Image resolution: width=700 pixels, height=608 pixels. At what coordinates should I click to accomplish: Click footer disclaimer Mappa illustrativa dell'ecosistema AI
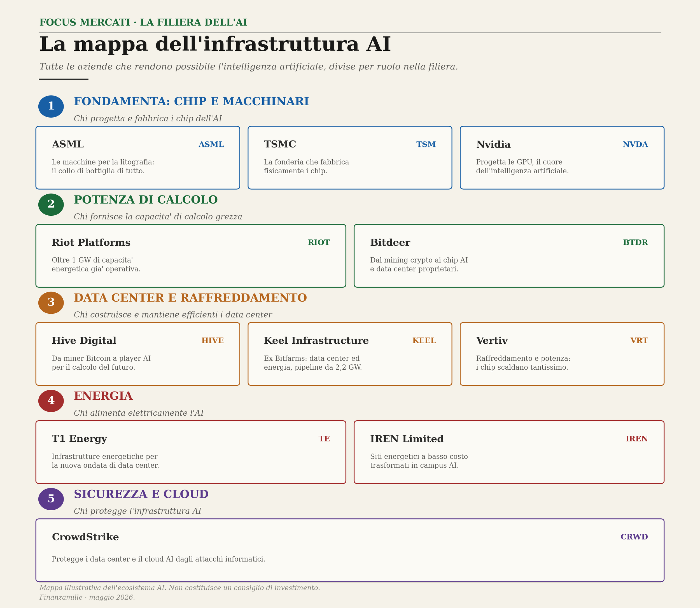pyautogui.click(x=179, y=588)
